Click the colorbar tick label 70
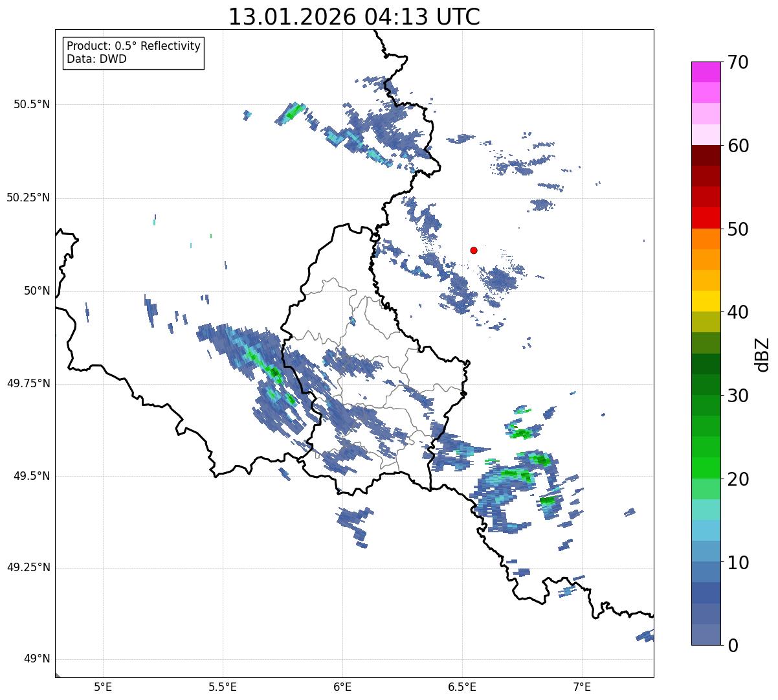The height and width of the screenshot is (700, 778). tap(738, 62)
